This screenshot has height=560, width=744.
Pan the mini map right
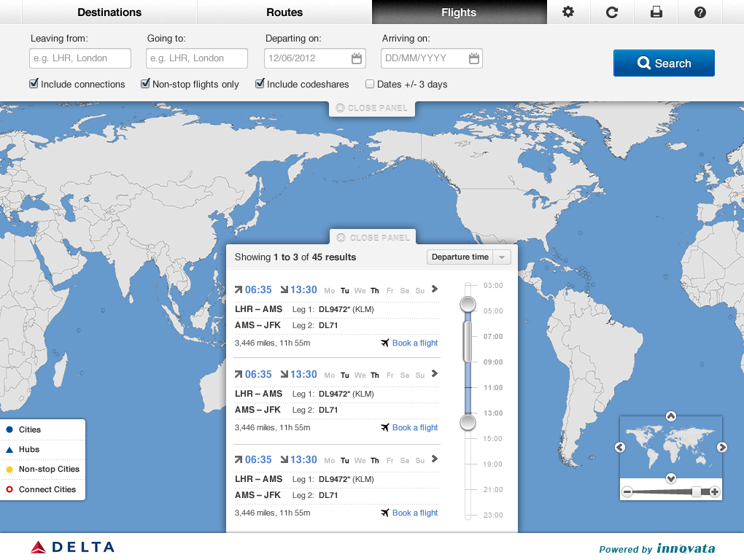coord(721,447)
